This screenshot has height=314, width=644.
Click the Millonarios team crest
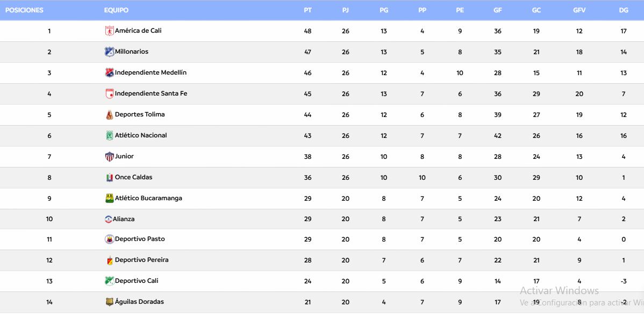coord(109,52)
